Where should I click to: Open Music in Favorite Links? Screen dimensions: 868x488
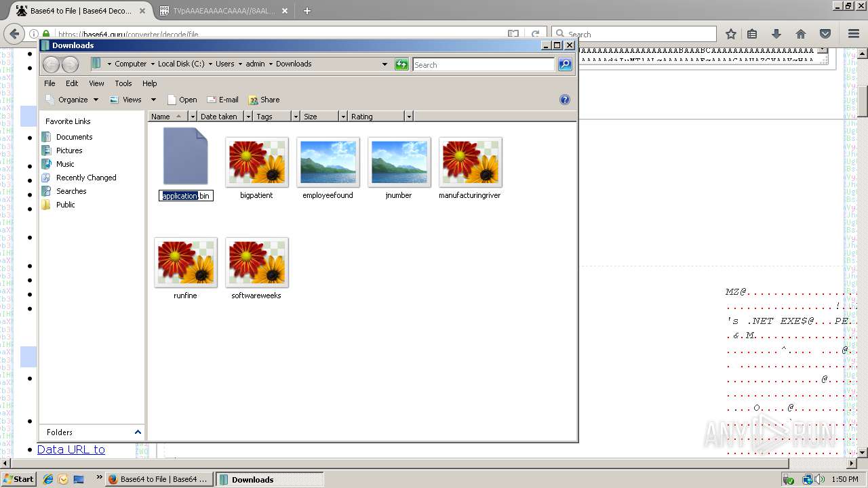[x=65, y=164]
